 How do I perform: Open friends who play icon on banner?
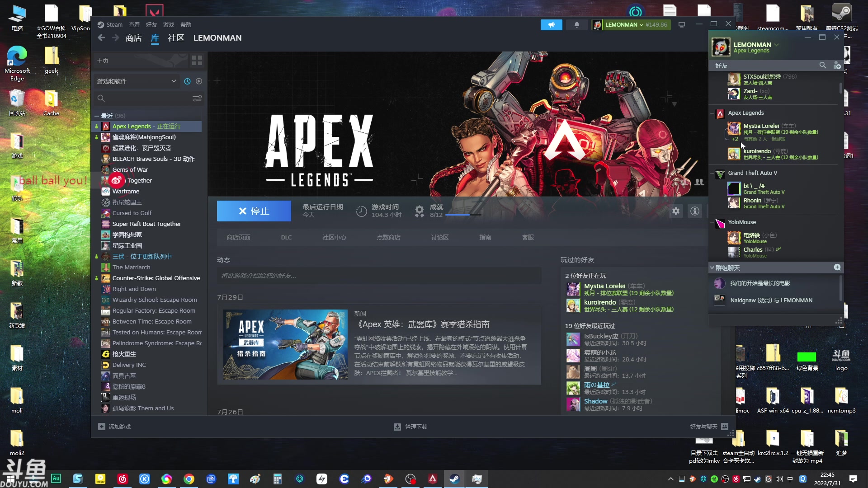pyautogui.click(x=699, y=182)
